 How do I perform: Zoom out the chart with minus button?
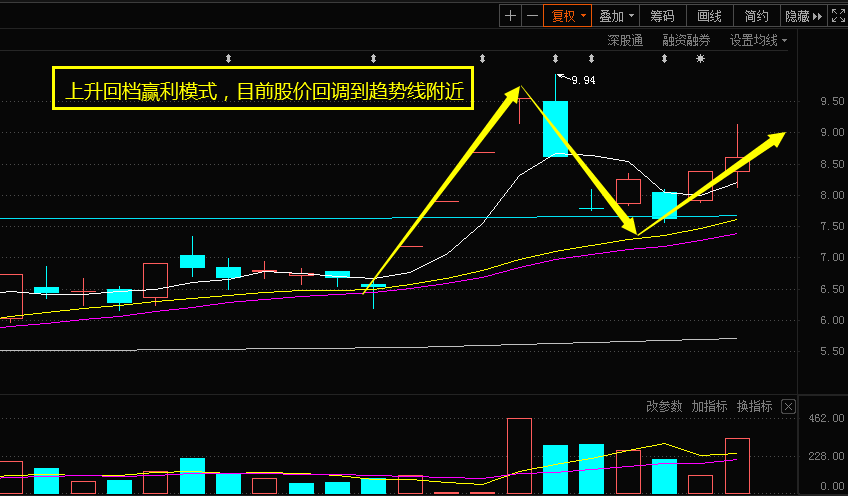[532, 15]
